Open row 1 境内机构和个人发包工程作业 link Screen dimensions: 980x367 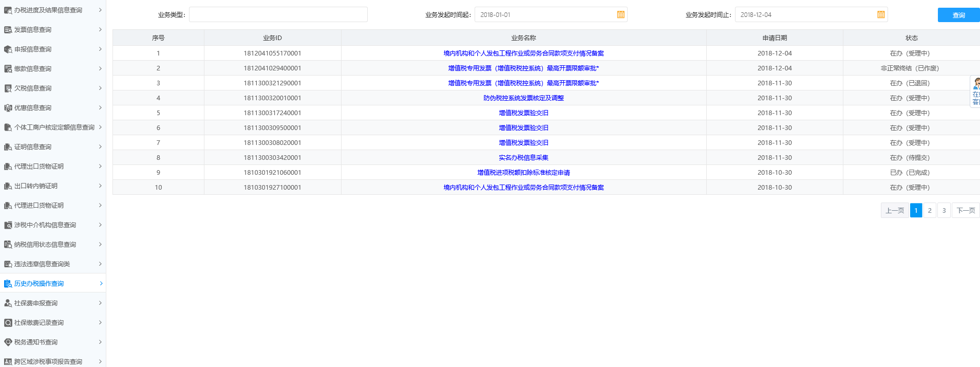(523, 53)
